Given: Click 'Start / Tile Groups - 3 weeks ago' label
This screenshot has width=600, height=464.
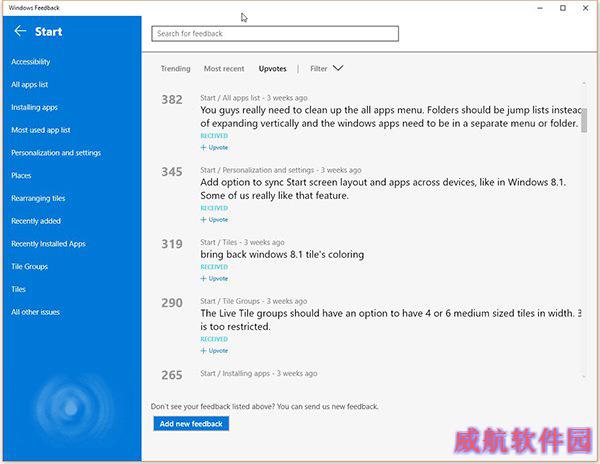Looking at the screenshot, I should [x=253, y=301].
